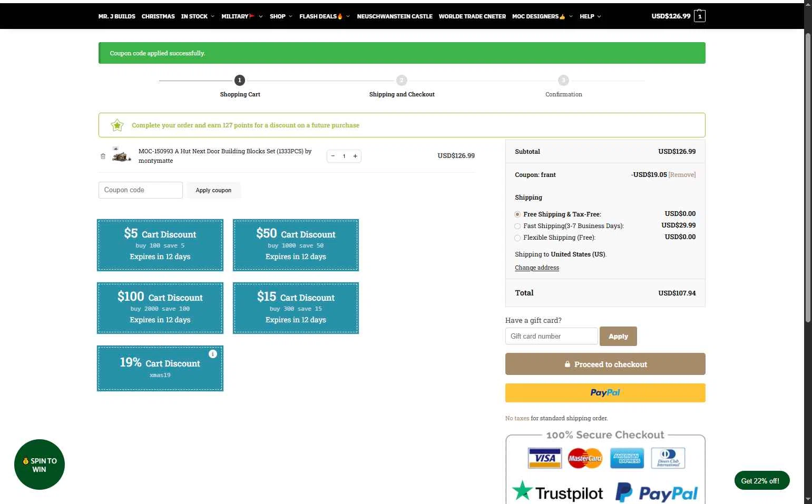
Task: Click the No taxes link
Action: [x=517, y=418]
